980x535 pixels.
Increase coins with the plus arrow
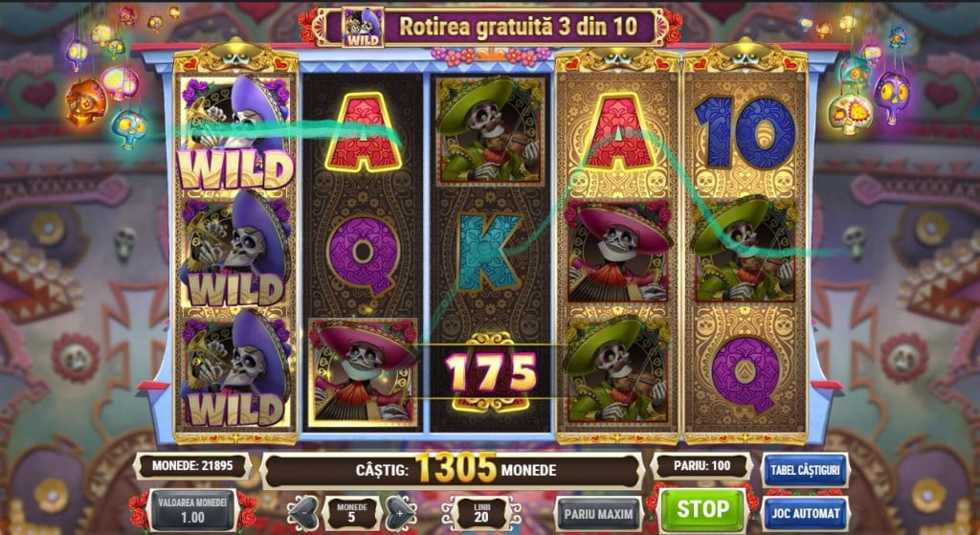[400, 514]
